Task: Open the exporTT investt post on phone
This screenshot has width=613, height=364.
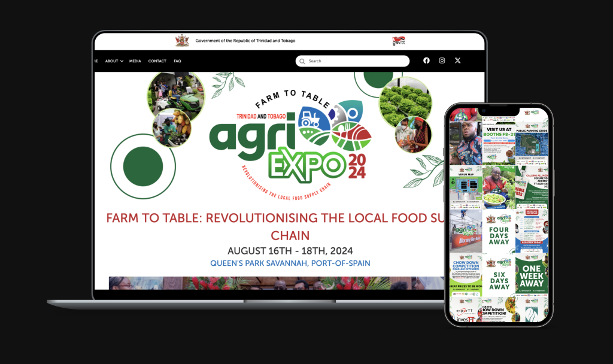Action: click(x=466, y=310)
